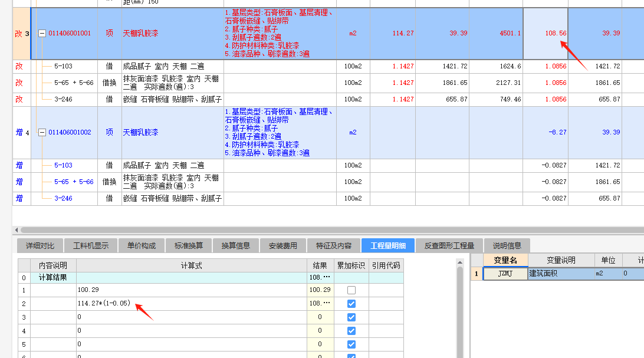This screenshot has height=358, width=644.
Task: Enable 累加标识 checkbox for 100.29 row
Action: [351, 290]
